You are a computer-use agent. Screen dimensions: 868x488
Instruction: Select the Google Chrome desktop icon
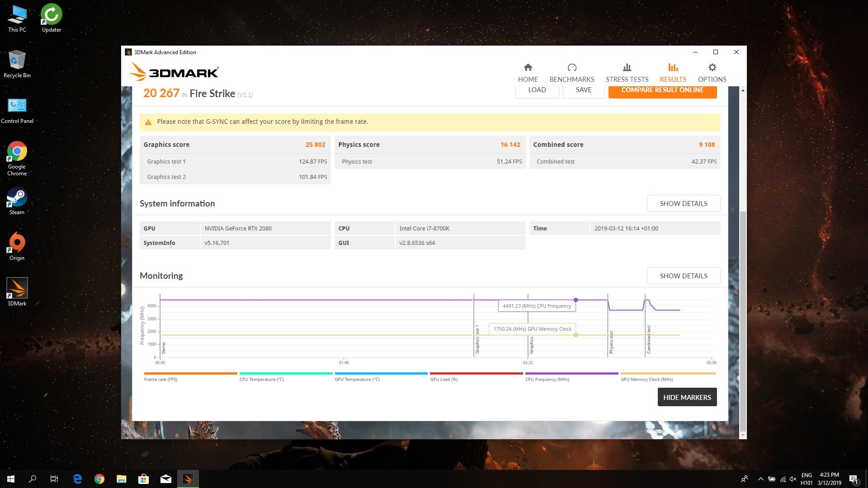click(17, 159)
